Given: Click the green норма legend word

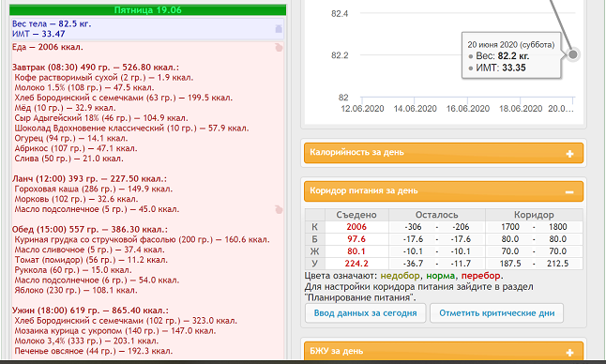Looking at the screenshot, I should coord(440,276).
